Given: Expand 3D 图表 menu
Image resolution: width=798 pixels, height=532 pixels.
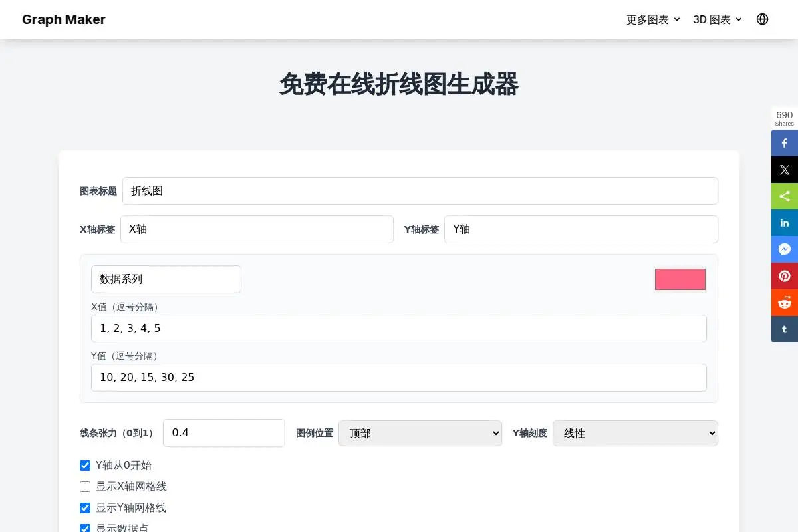Looking at the screenshot, I should 718,19.
